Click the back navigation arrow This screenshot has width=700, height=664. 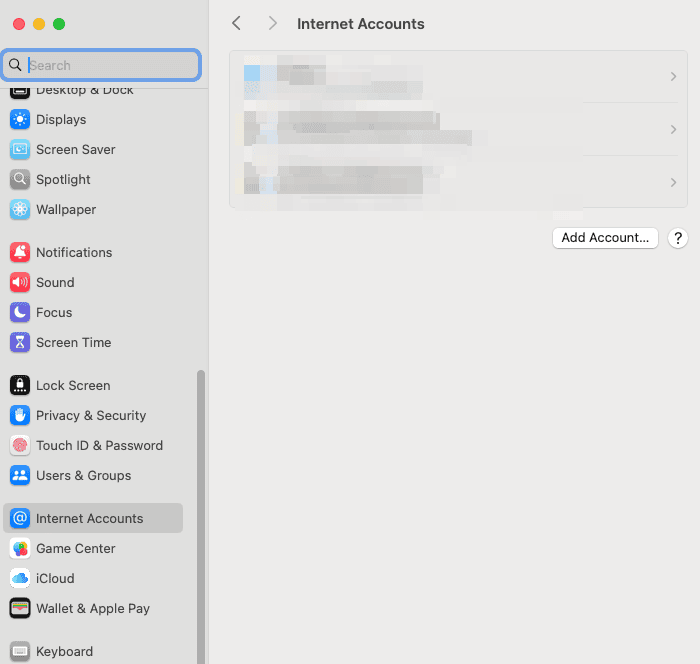coord(236,23)
